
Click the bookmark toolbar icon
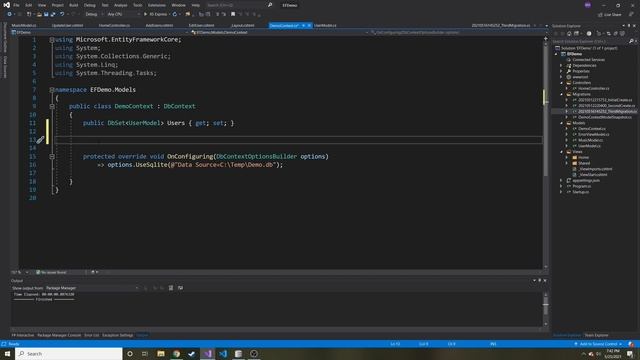(x=233, y=14)
